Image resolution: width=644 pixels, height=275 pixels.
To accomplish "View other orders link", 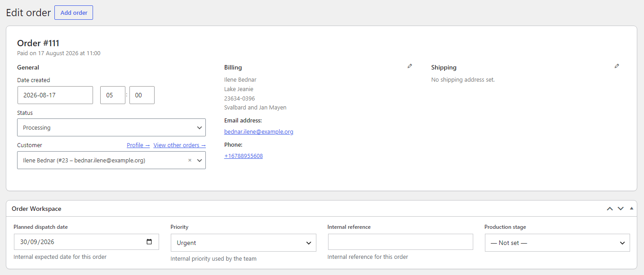I will coord(180,145).
